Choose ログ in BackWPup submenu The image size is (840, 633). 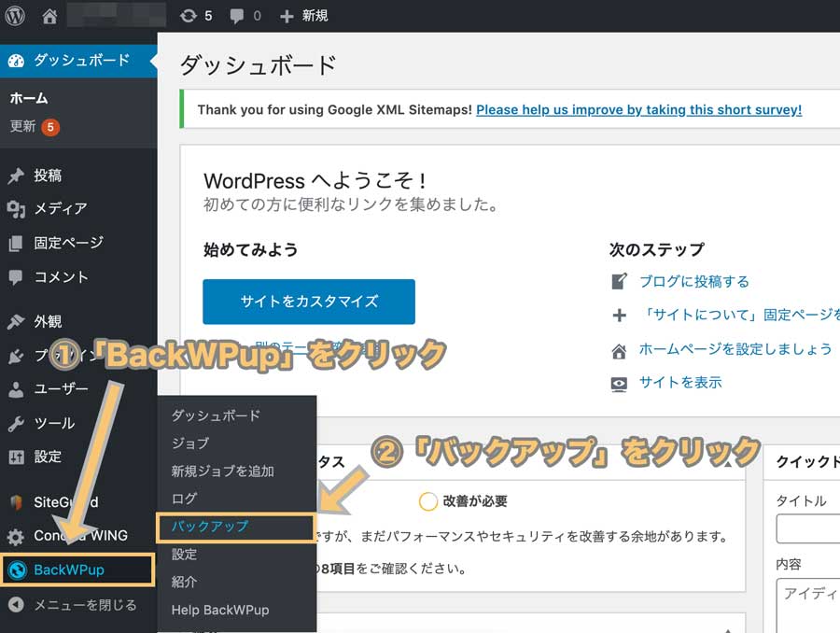184,499
